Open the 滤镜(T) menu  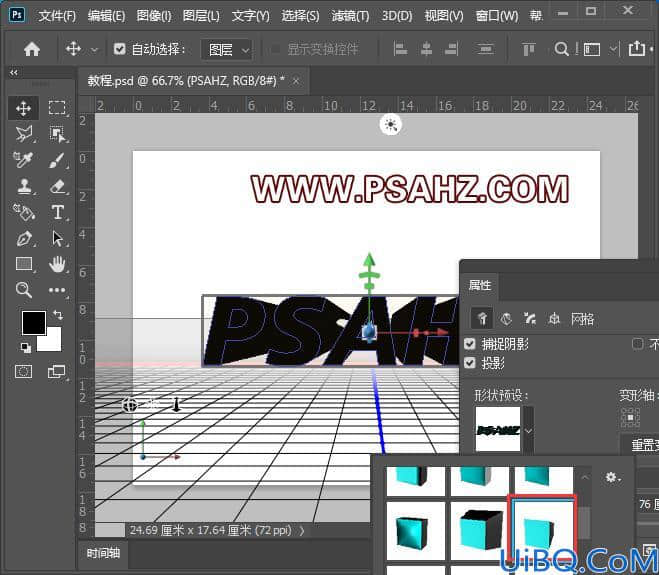(350, 16)
